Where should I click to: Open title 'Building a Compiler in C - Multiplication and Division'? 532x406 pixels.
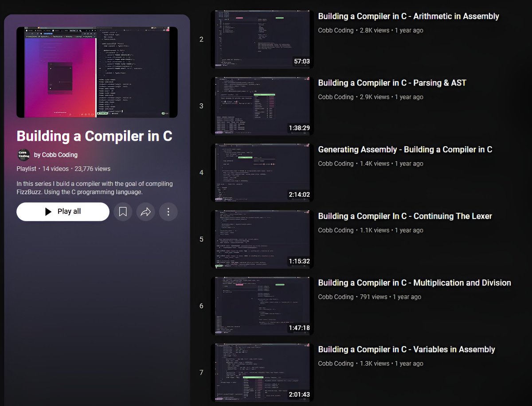tap(415, 283)
